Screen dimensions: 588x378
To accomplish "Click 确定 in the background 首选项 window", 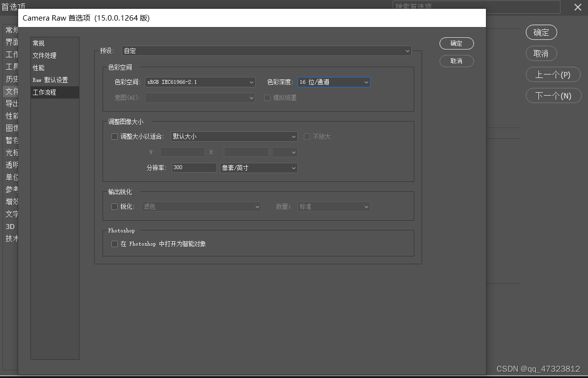I will [541, 32].
